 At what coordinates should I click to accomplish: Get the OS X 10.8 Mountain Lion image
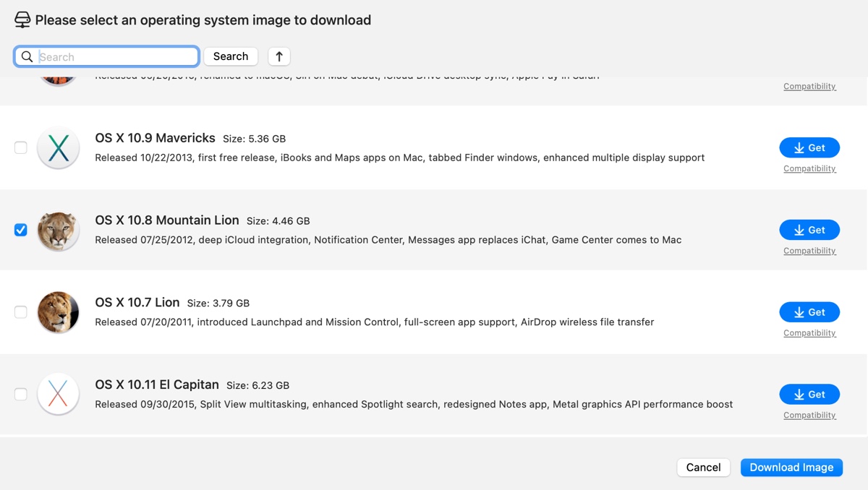pos(809,230)
